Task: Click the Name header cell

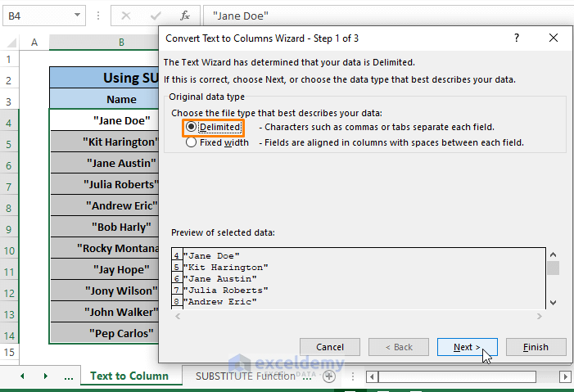Action: [x=104, y=99]
